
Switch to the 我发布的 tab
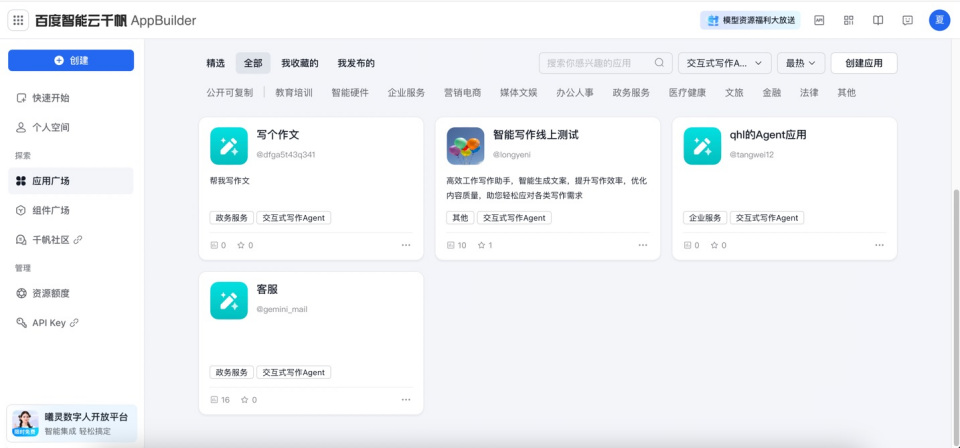point(356,63)
